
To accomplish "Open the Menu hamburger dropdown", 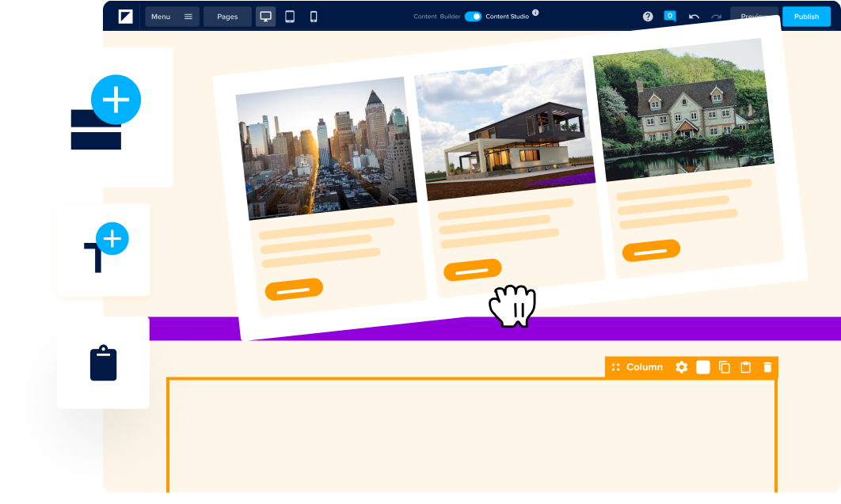I will (172, 17).
